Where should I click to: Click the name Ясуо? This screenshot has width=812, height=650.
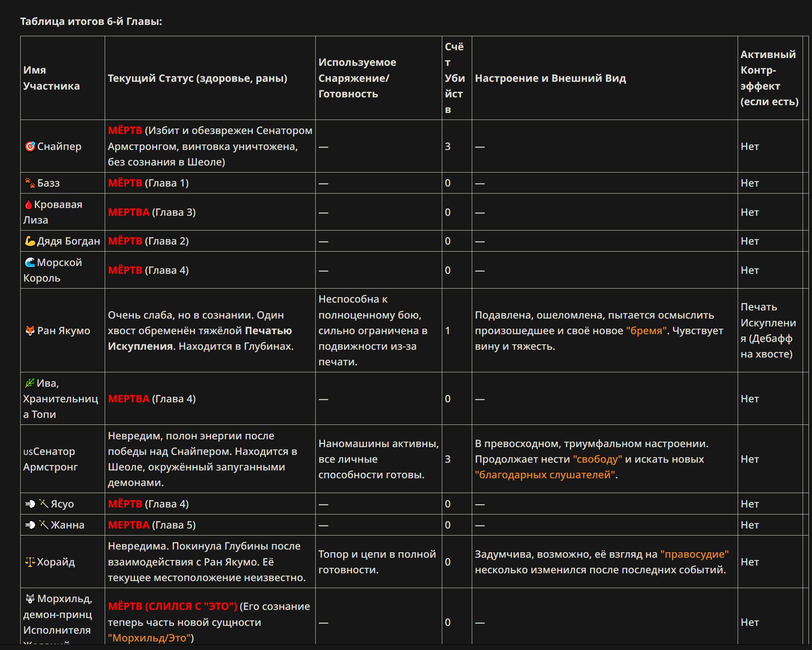[x=62, y=504]
